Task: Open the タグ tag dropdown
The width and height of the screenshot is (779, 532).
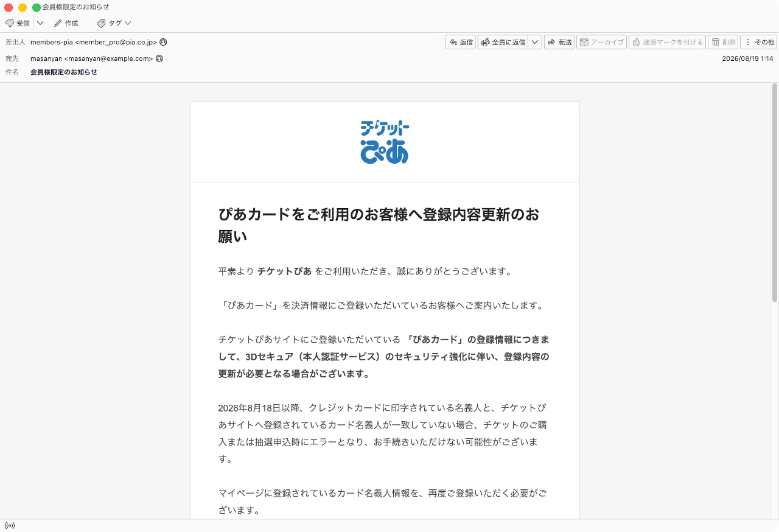Action: pyautogui.click(x=114, y=23)
